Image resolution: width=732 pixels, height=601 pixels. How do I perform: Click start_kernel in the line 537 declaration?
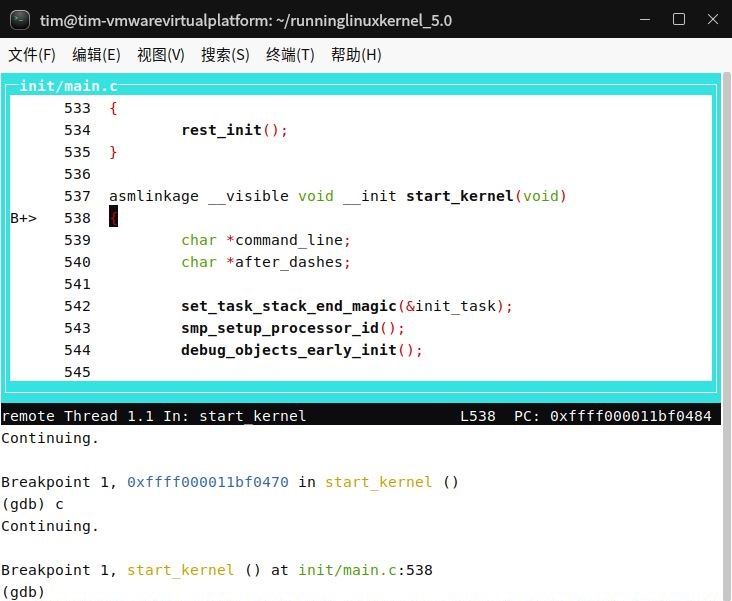(x=460, y=196)
